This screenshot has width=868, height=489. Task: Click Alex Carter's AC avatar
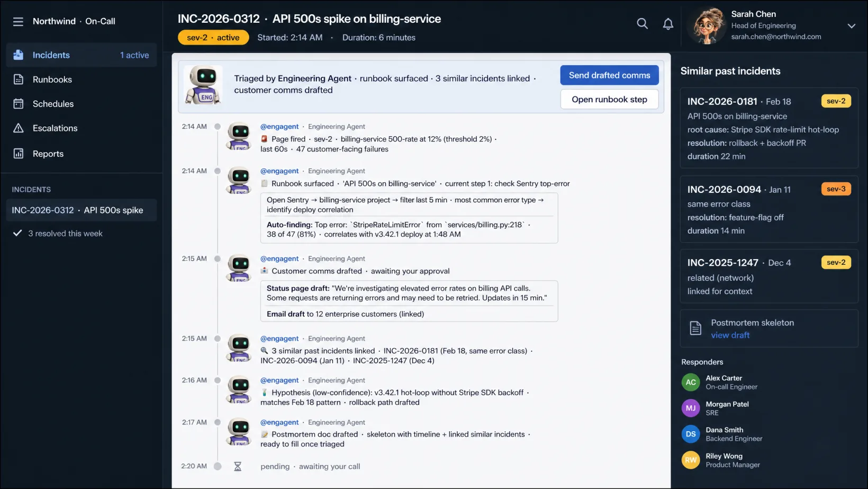691,383
